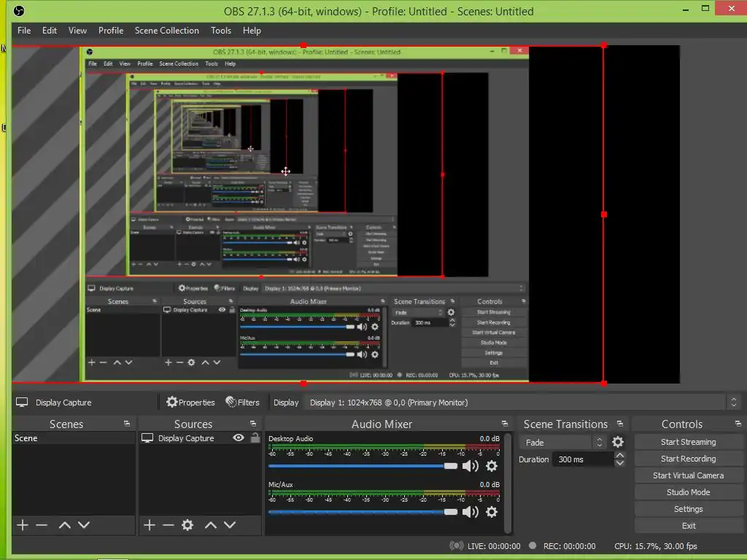Image resolution: width=747 pixels, height=560 pixels.
Task: Click the REC: 00:00:00 status text
Action: click(570, 546)
